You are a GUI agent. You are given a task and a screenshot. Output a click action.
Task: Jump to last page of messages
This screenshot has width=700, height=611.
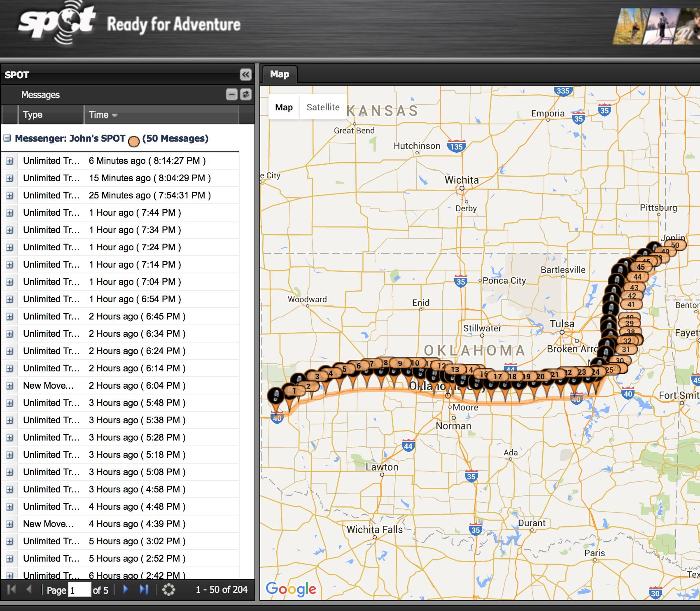[x=144, y=590]
